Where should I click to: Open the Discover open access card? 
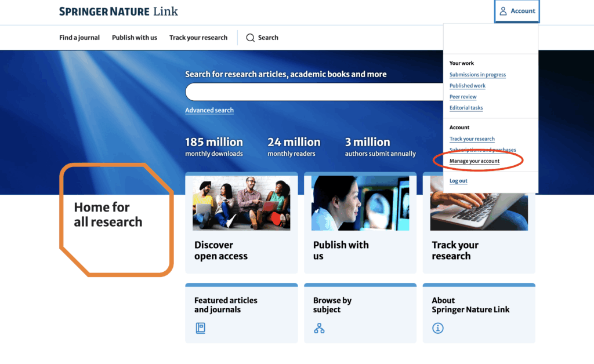point(241,223)
